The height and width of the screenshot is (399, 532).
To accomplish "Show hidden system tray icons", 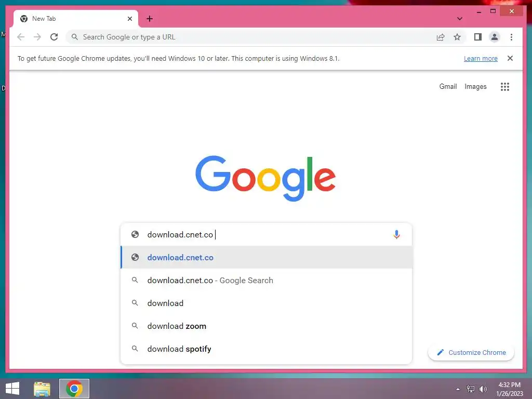I will pos(458,389).
